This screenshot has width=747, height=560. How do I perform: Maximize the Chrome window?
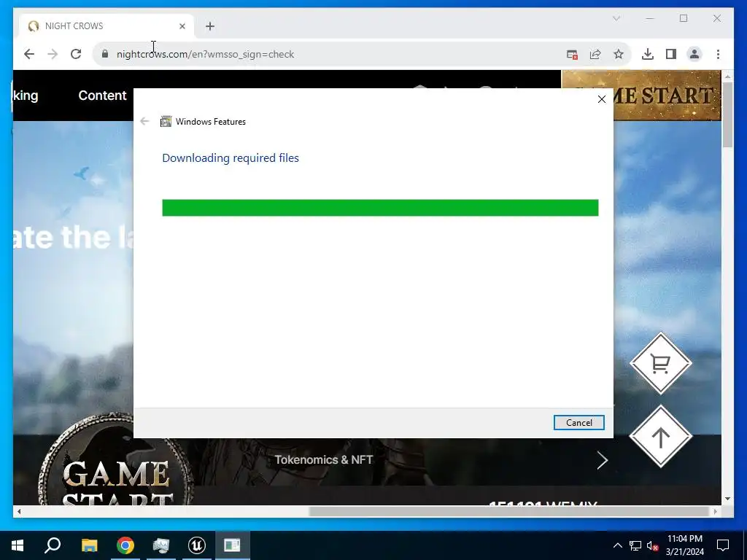tap(684, 18)
